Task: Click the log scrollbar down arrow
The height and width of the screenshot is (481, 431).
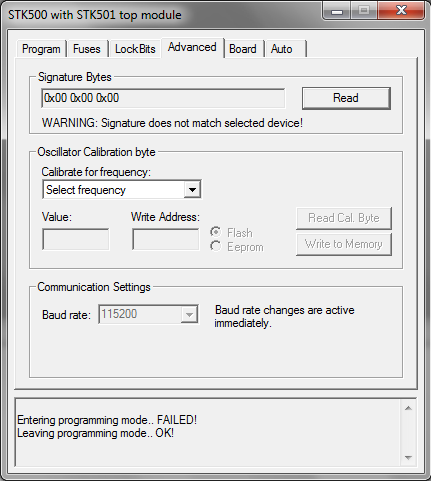Action: click(x=408, y=458)
